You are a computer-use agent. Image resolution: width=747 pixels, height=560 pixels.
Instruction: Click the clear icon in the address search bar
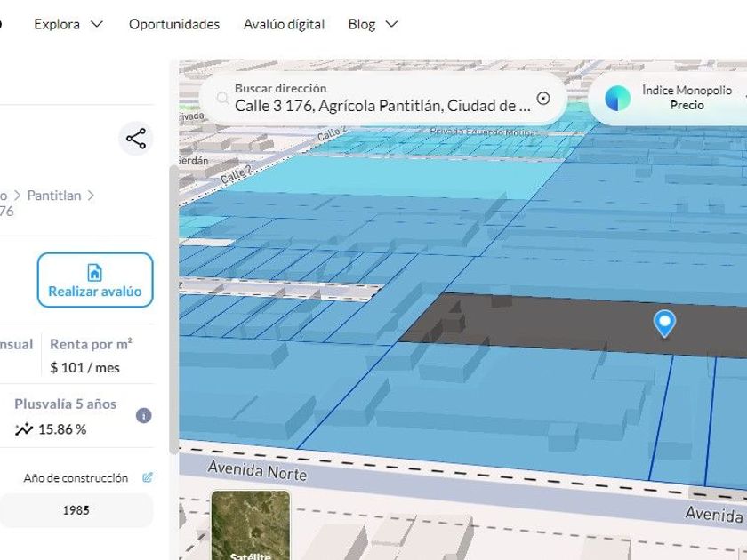[x=543, y=99]
